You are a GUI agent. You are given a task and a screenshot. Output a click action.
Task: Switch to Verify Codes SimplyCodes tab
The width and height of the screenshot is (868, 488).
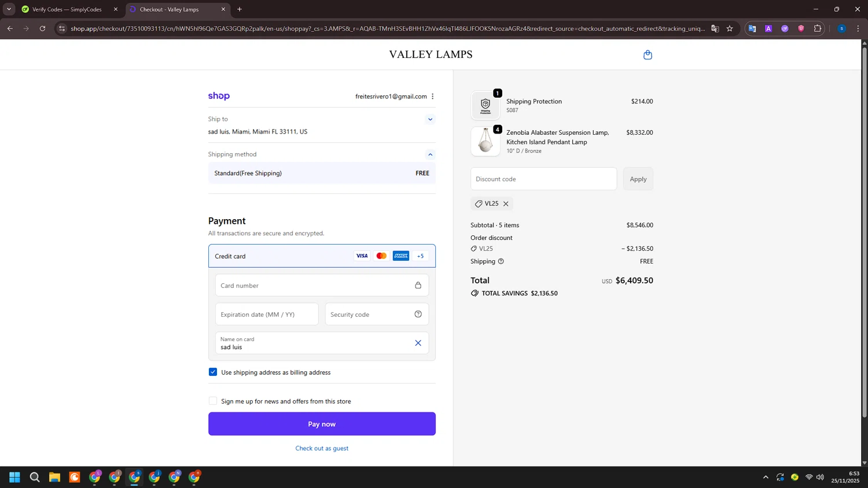[x=67, y=9]
